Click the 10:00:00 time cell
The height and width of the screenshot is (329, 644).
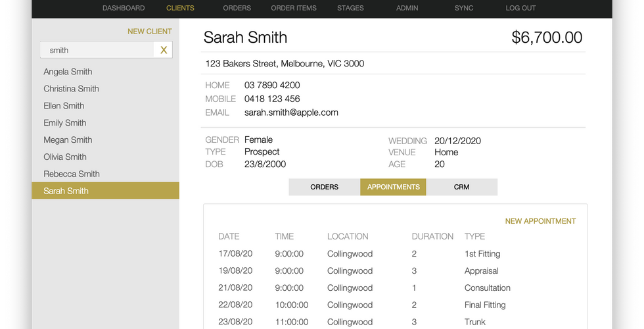point(292,305)
